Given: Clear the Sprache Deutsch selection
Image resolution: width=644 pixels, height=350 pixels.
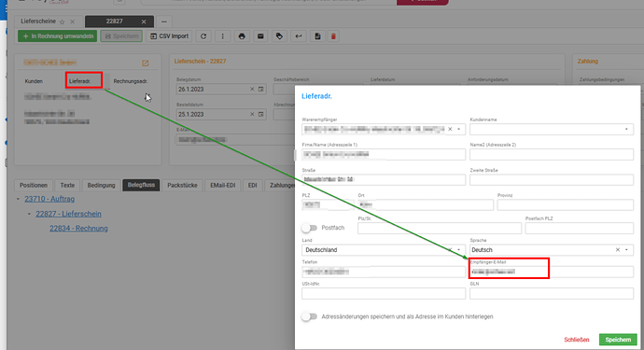Looking at the screenshot, I should click(618, 250).
